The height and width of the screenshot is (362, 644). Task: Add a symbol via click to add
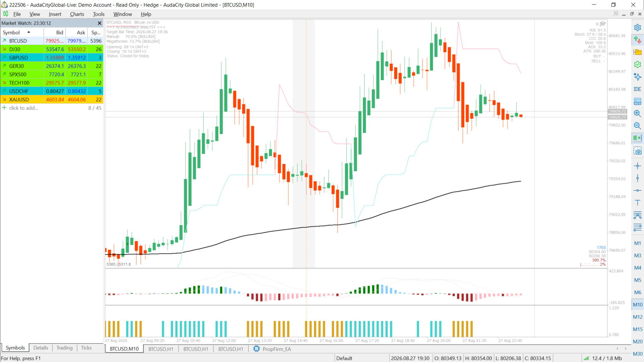[x=23, y=108]
